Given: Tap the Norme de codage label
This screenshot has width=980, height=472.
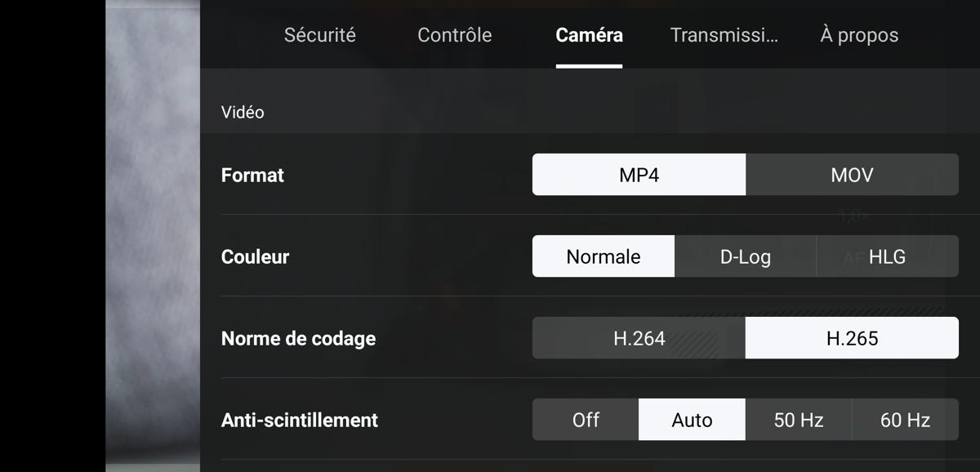Looking at the screenshot, I should (298, 338).
